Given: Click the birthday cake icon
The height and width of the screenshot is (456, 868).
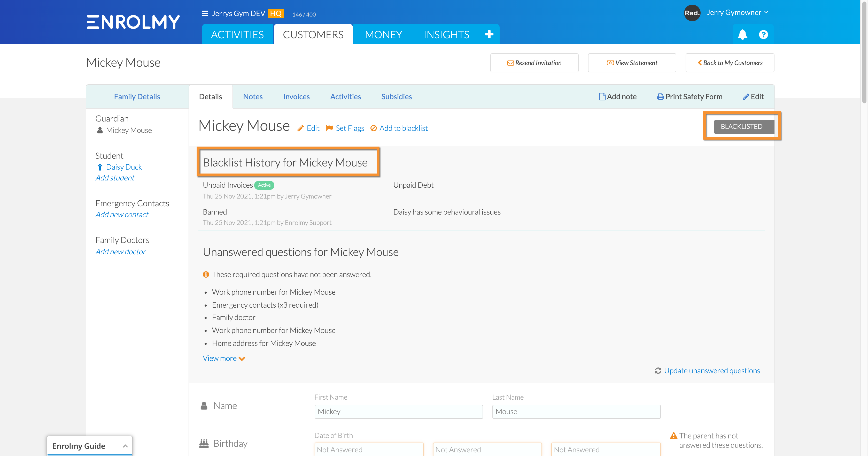Looking at the screenshot, I should click(x=204, y=443).
